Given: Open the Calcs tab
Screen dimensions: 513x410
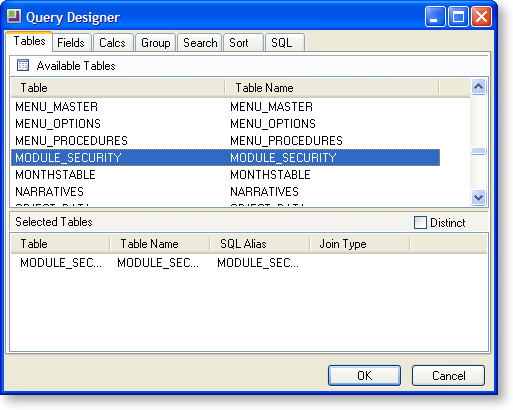Looking at the screenshot, I should coord(112,43).
